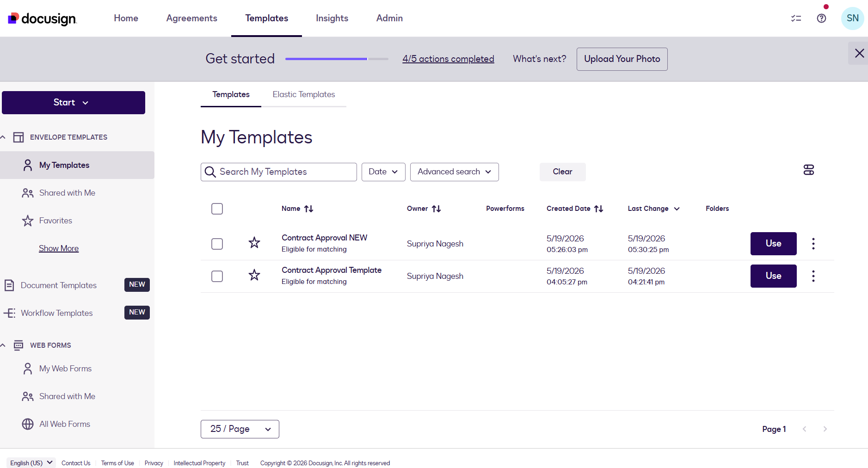
Task: Open the Agreements tab
Action: tap(192, 18)
